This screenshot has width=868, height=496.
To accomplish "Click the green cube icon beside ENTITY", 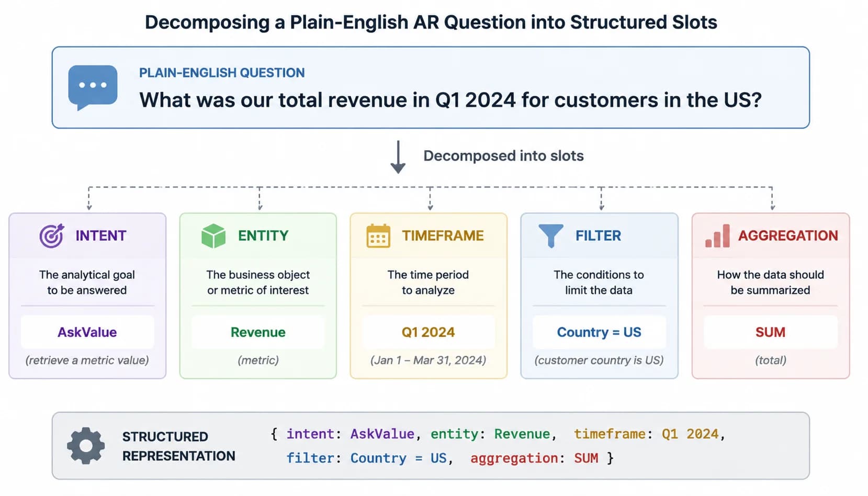I will tap(213, 236).
